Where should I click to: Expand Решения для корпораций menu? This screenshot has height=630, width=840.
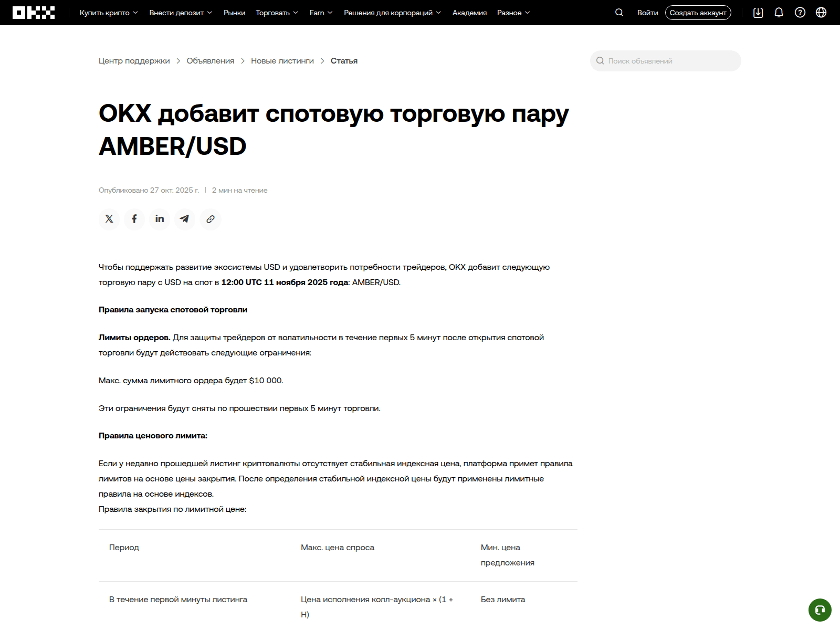[392, 13]
